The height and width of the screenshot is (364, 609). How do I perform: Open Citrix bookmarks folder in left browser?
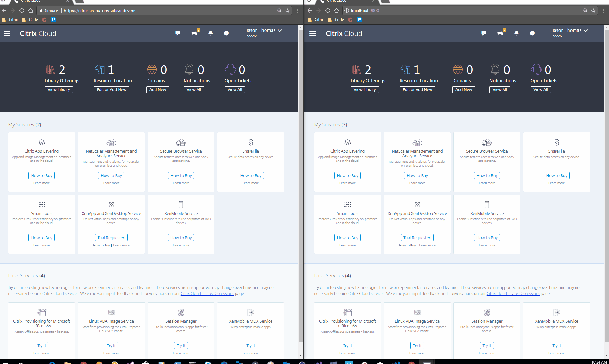click(x=10, y=20)
